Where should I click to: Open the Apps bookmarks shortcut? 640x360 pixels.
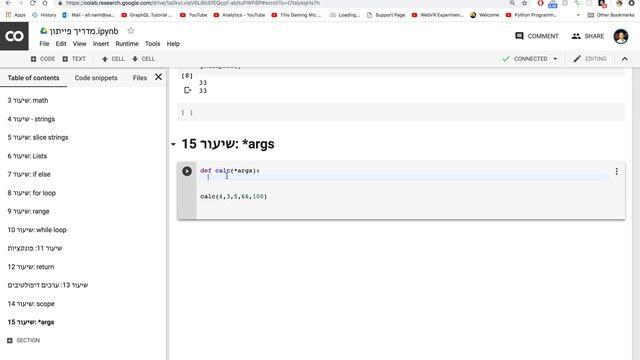coord(16,15)
